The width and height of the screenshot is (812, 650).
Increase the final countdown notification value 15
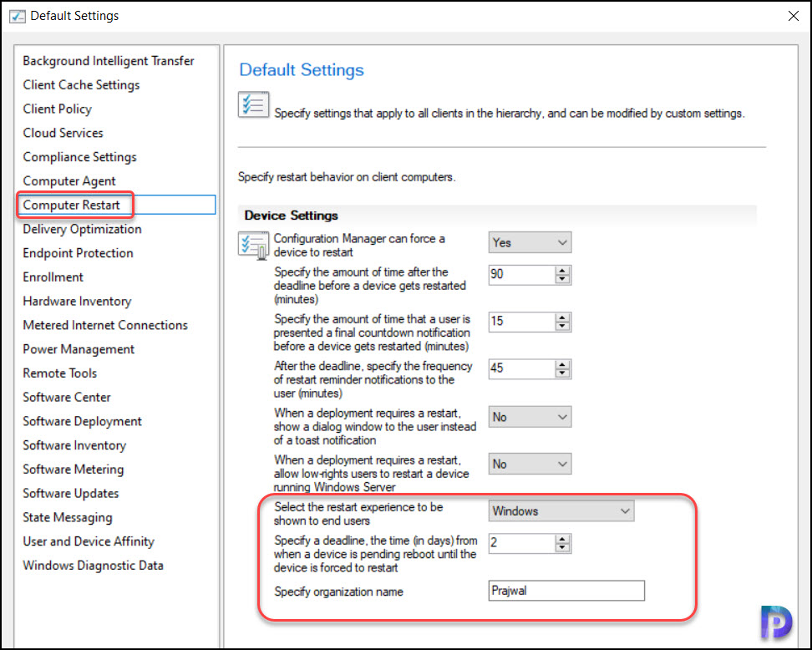562,317
